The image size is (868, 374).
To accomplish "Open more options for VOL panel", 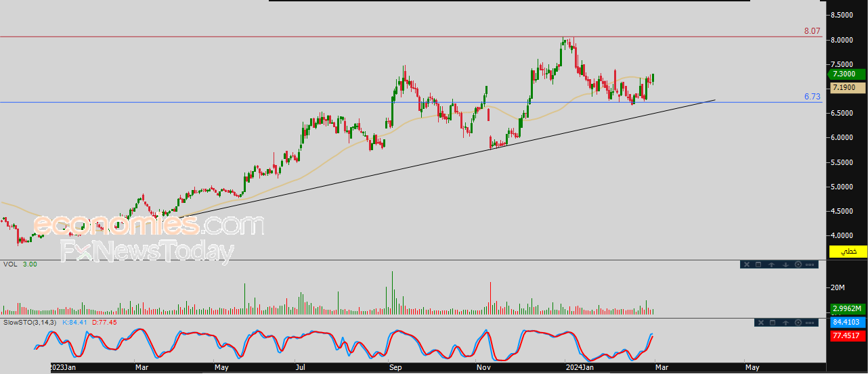I will coord(810,264).
